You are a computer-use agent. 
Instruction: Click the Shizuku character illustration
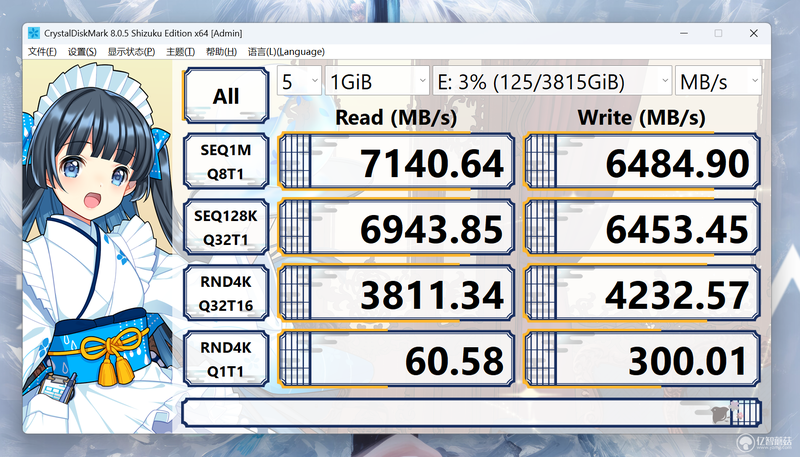click(x=99, y=245)
